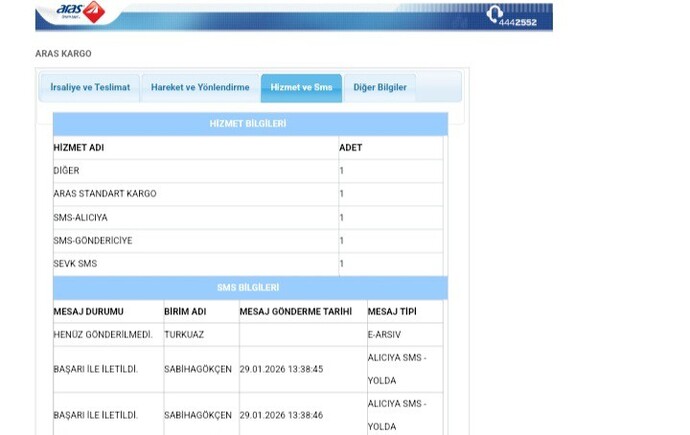Screen dimensions: 690x435
Task: Click the Aras logo in the header
Action: (x=81, y=11)
